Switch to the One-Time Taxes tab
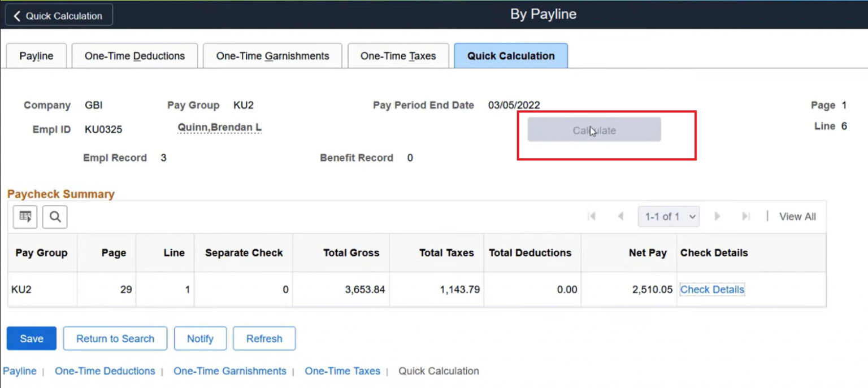 click(x=398, y=55)
